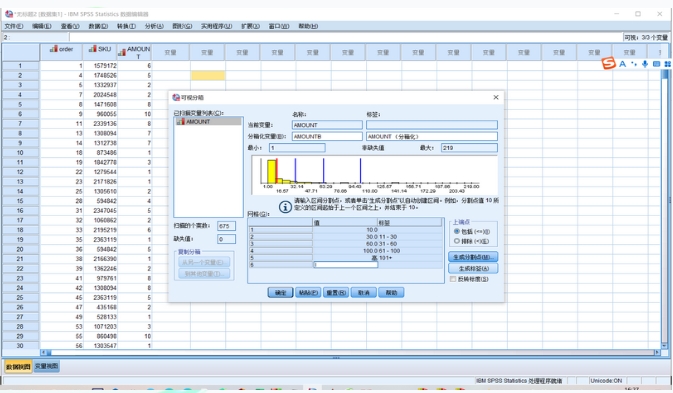
Task: Click the order column header
Action: pyautogui.click(x=61, y=49)
